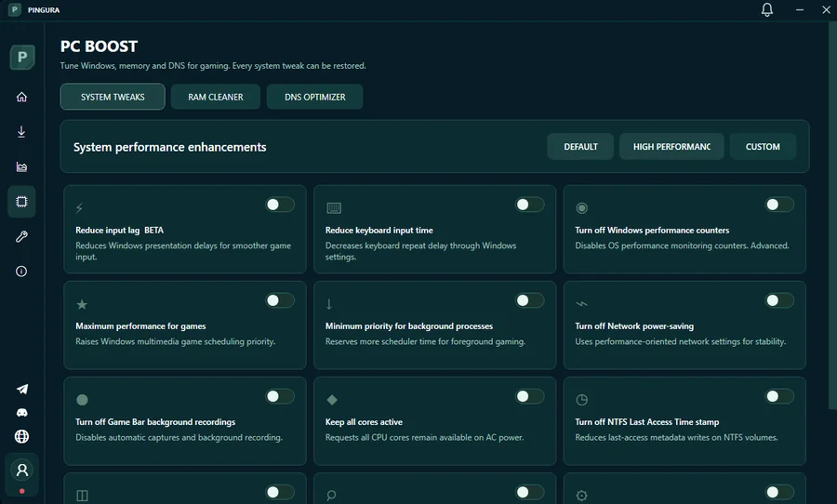The height and width of the screenshot is (504, 837).
Task: Open the info sidebar icon
Action: [21, 272]
